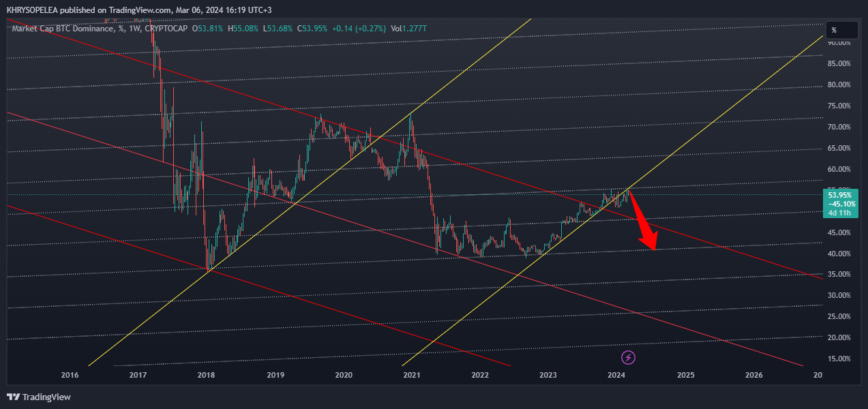
Task: Click the 2019 label on time axis
Action: click(x=275, y=375)
